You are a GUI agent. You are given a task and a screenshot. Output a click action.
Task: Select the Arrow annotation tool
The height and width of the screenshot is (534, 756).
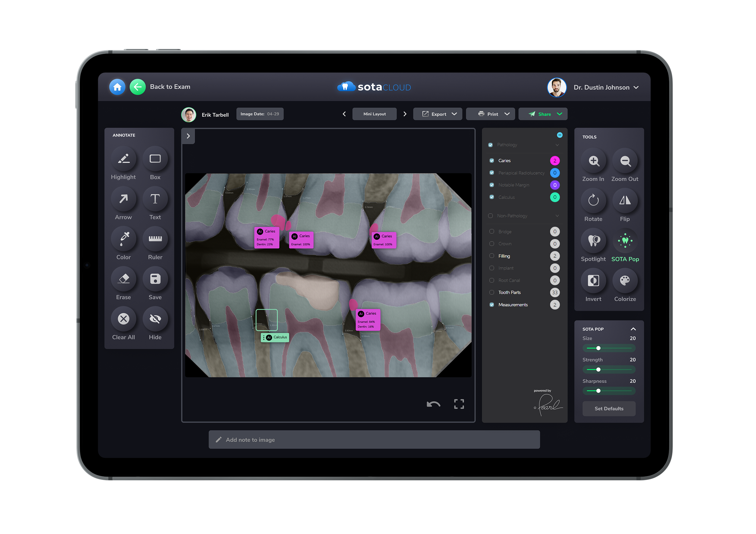tap(124, 199)
